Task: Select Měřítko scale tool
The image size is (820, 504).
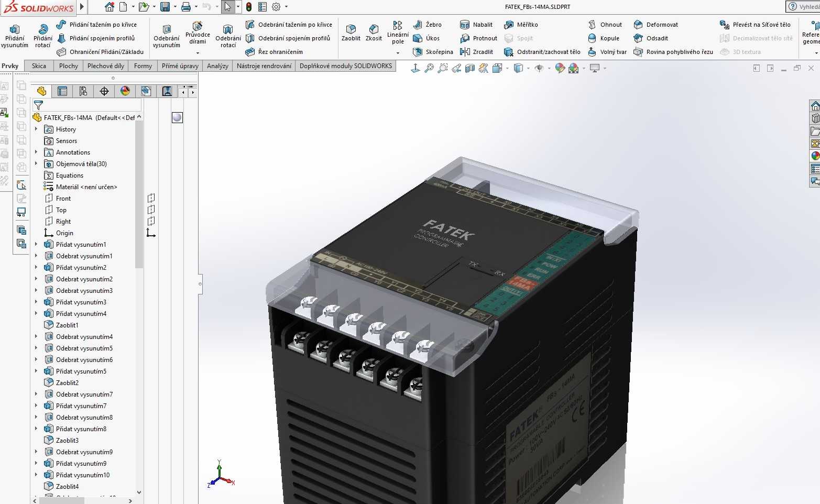Action: (x=521, y=25)
